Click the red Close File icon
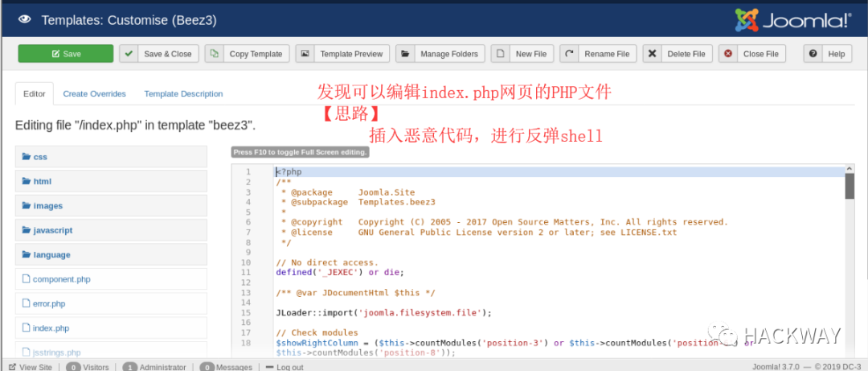868x371 pixels. click(x=728, y=54)
